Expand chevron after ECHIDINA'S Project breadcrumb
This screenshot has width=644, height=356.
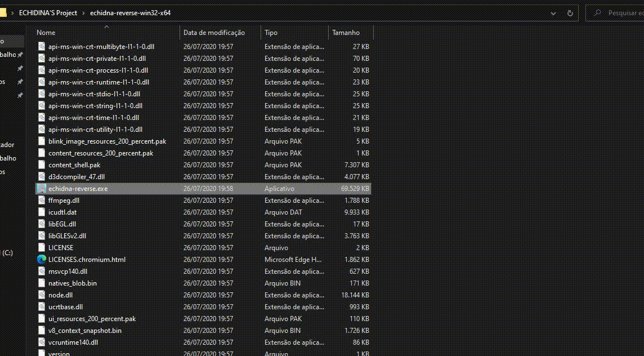pyautogui.click(x=83, y=13)
